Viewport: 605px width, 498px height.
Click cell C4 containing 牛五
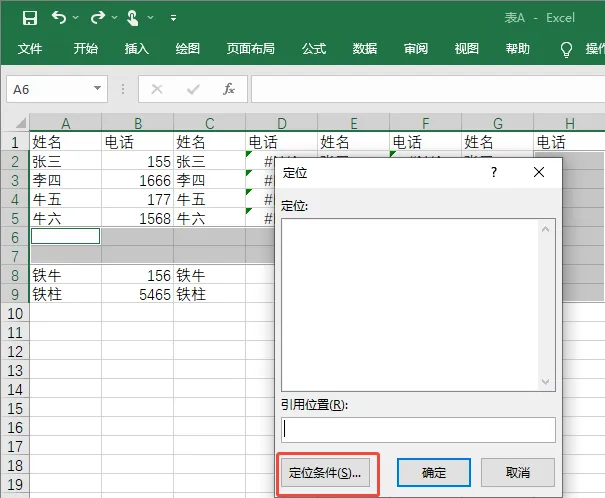(210, 199)
